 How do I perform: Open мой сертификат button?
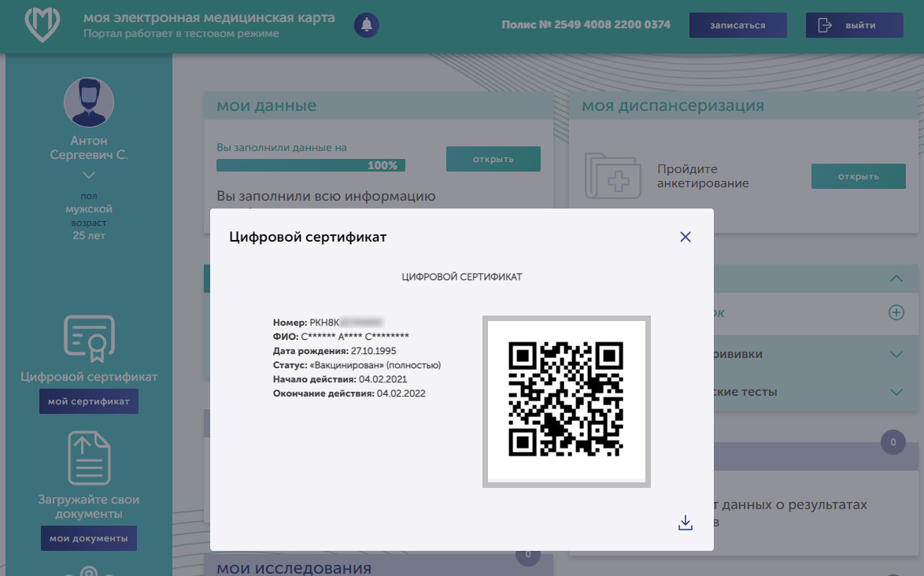coord(89,401)
